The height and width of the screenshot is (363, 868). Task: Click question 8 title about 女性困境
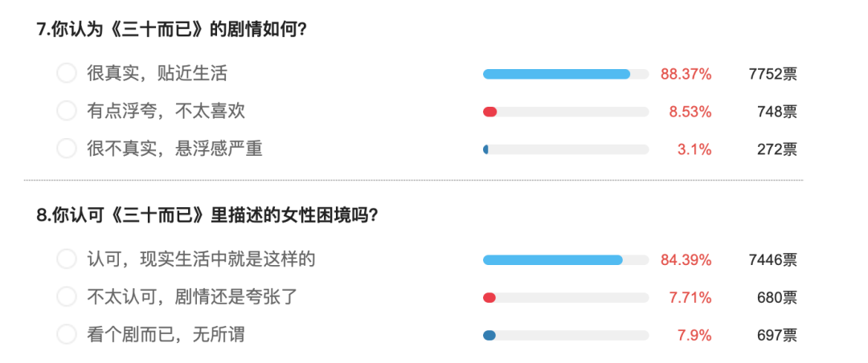(x=207, y=215)
